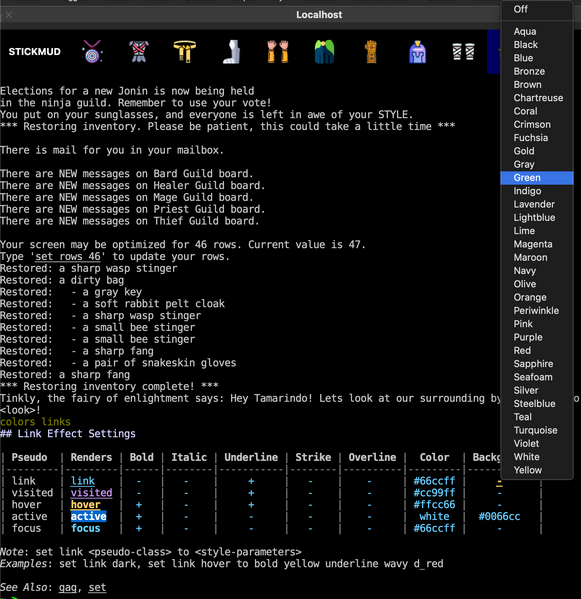581x599 pixels.
Task: Select Lavender in the dropdown list
Action: (x=537, y=204)
